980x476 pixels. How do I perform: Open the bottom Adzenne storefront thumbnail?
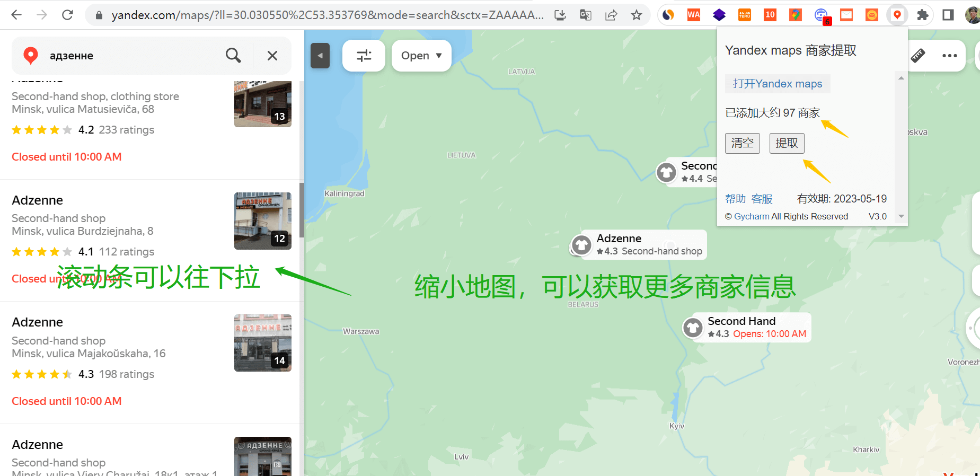click(x=263, y=456)
